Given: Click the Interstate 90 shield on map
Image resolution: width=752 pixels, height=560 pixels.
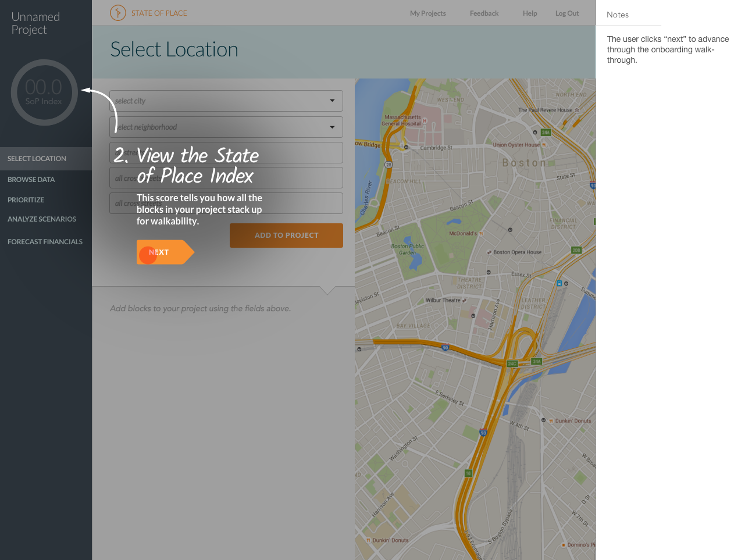Looking at the screenshot, I should point(445,348).
